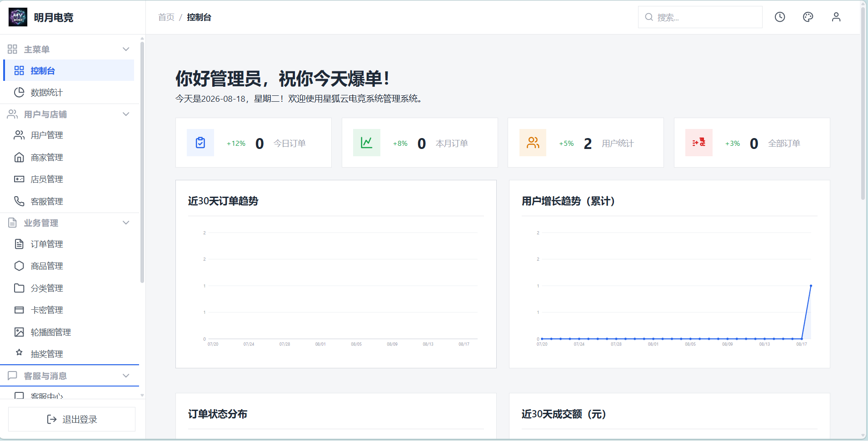Click the 近30天成交额（元） heading
This screenshot has height=441, width=868.
pyautogui.click(x=564, y=414)
